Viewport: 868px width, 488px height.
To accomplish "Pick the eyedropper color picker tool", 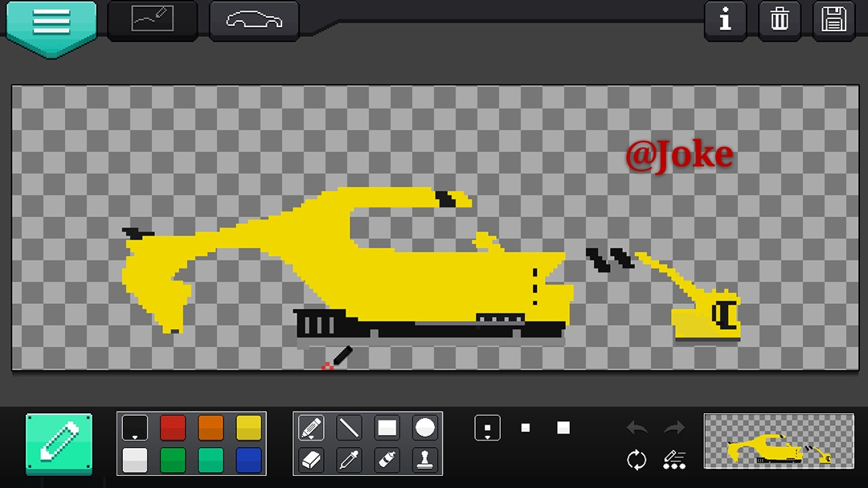I will pyautogui.click(x=349, y=460).
